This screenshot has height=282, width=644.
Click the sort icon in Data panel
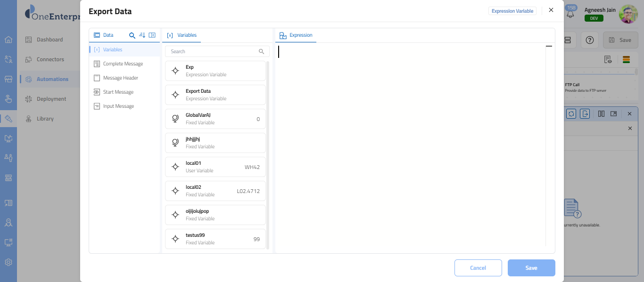tap(142, 35)
